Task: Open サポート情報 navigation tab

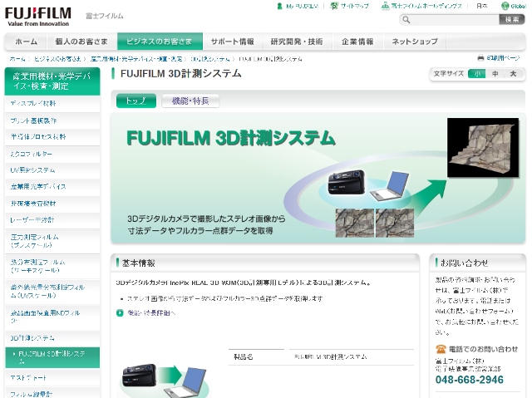Action: point(233,42)
